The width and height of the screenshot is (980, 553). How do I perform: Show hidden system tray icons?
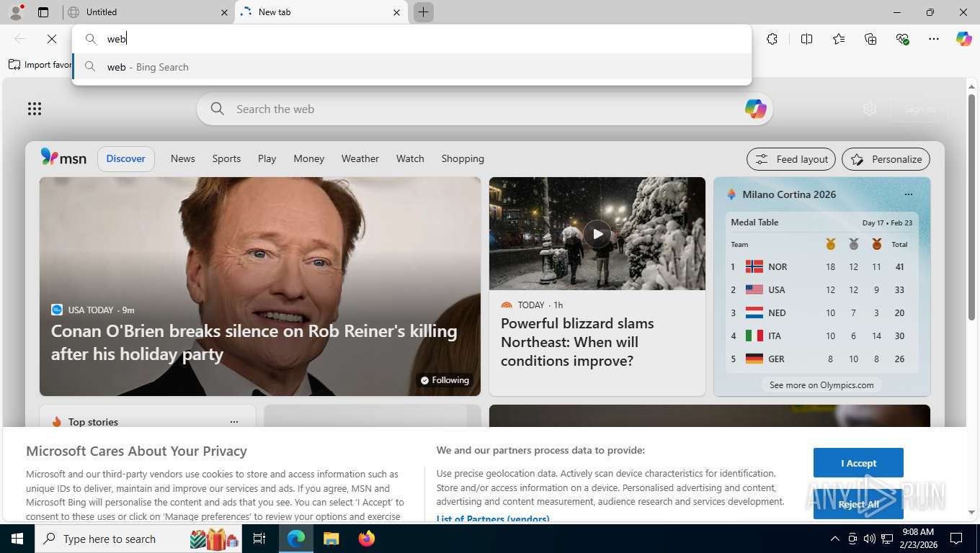834,539
